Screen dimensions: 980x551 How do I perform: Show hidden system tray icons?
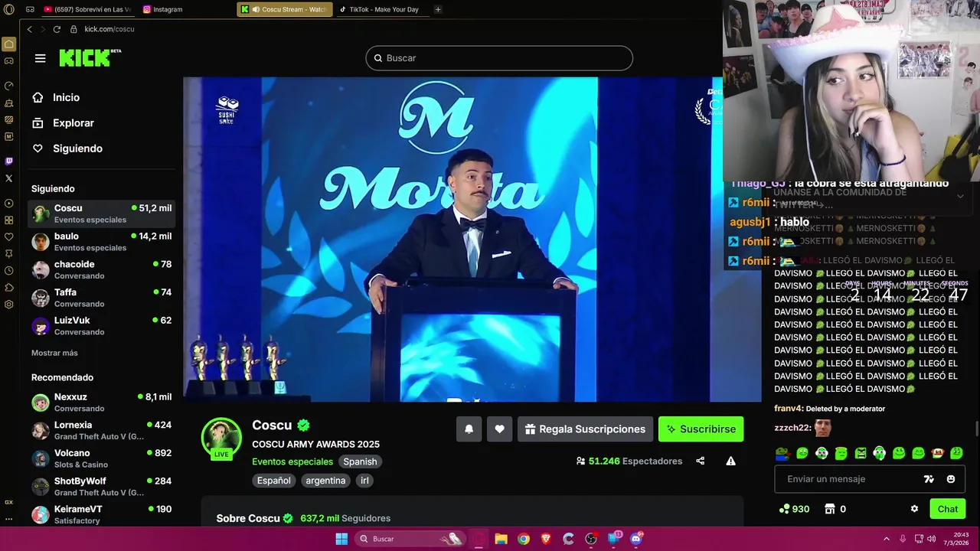887,539
